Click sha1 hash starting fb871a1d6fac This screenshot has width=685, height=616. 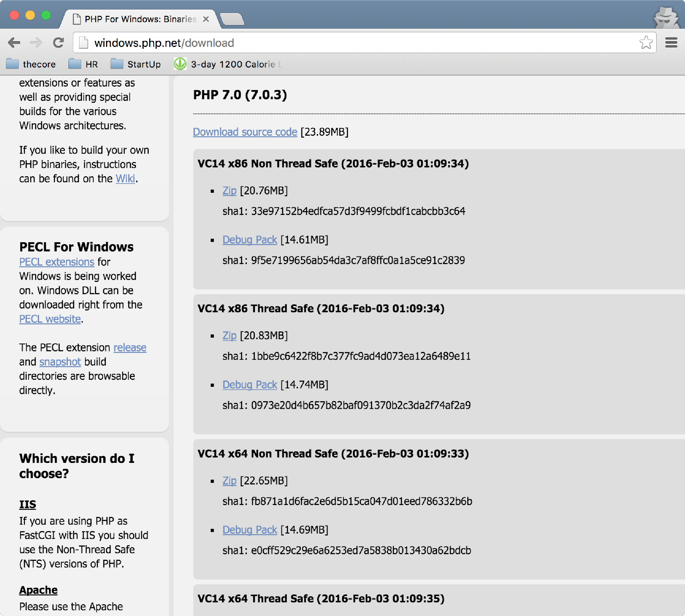tap(361, 501)
